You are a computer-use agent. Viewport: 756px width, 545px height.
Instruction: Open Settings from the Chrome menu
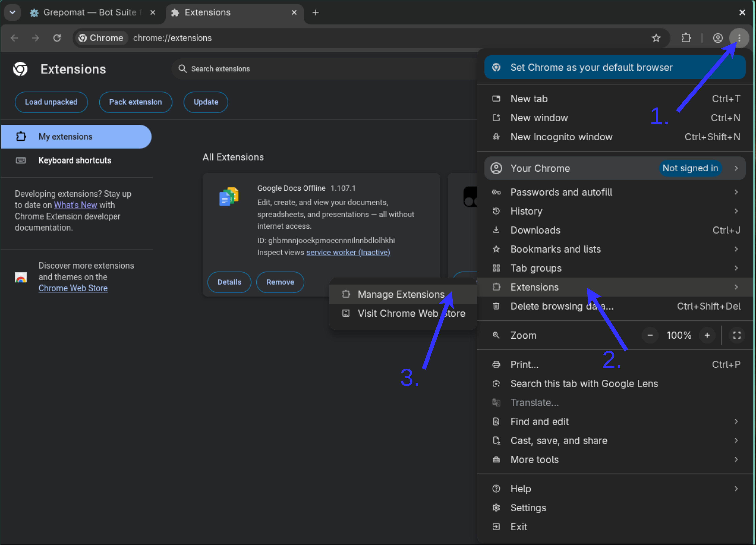pyautogui.click(x=615, y=507)
